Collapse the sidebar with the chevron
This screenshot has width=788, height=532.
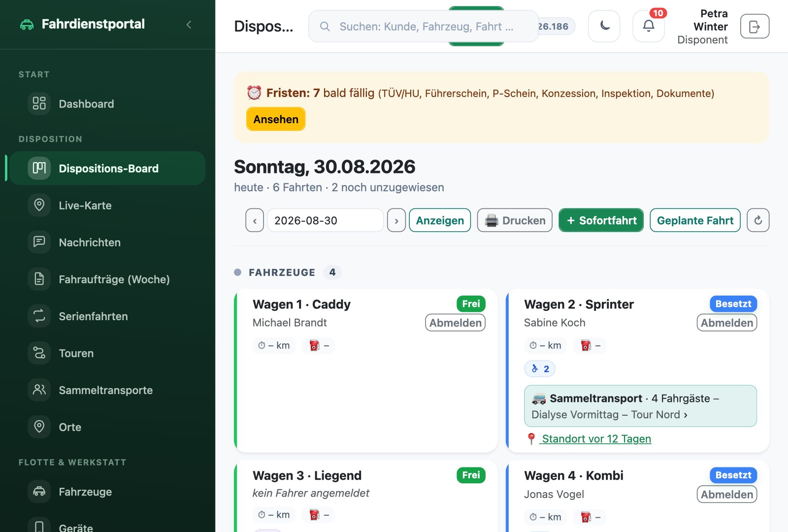click(189, 25)
